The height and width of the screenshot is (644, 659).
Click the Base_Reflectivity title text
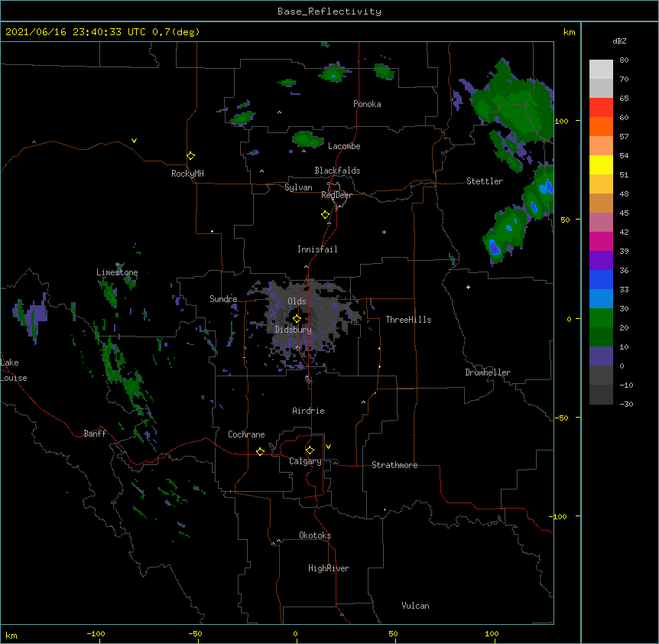click(x=329, y=11)
